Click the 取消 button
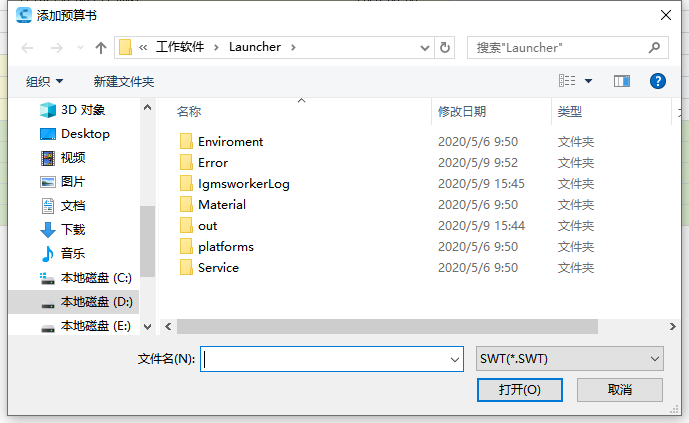Screen dimensions: 689x423 point(620,390)
